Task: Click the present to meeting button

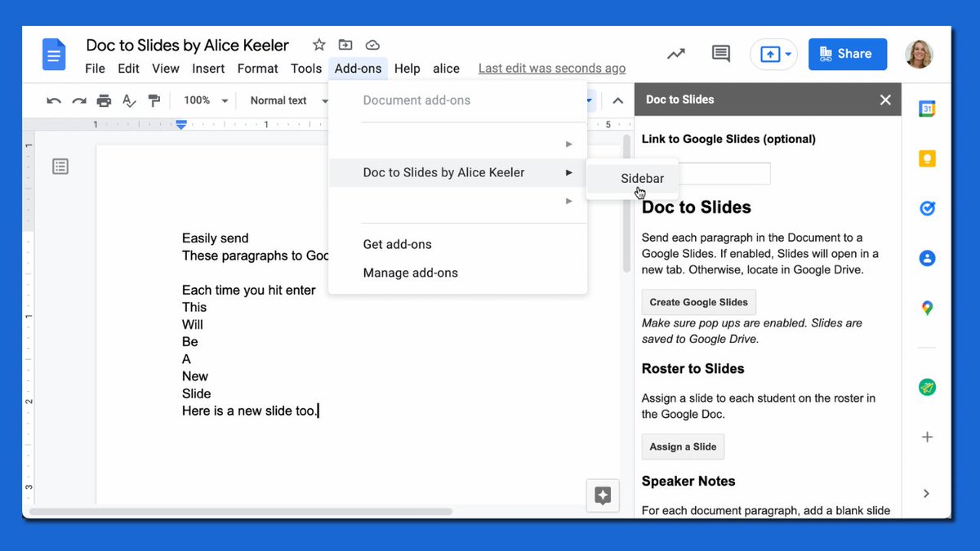Action: tap(773, 54)
